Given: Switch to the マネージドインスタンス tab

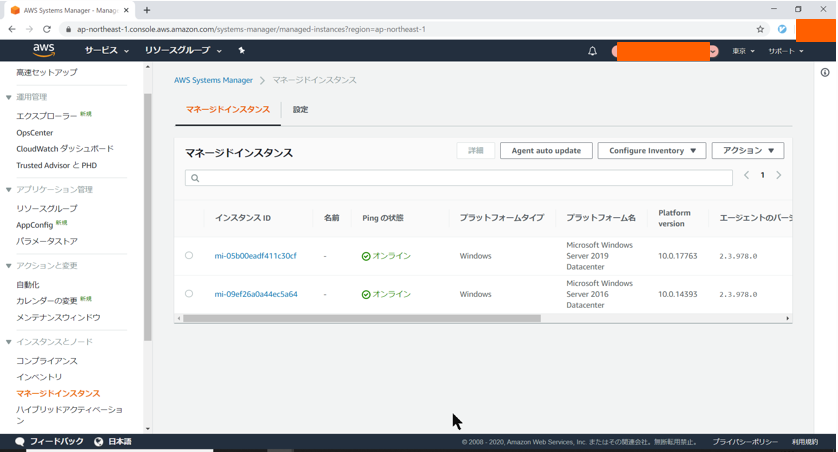Looking at the screenshot, I should pos(228,110).
